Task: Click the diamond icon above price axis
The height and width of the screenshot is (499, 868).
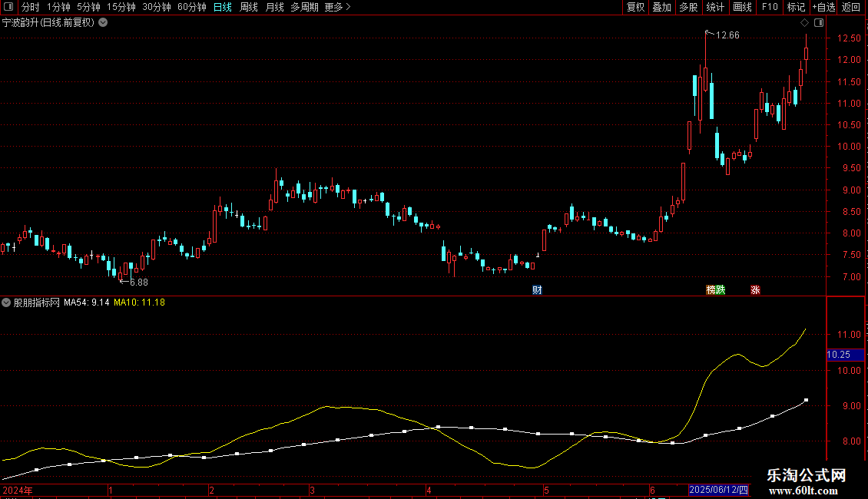Action: [x=804, y=23]
